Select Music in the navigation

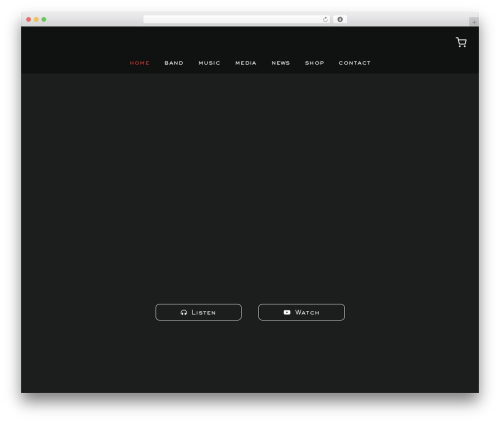[x=209, y=63]
